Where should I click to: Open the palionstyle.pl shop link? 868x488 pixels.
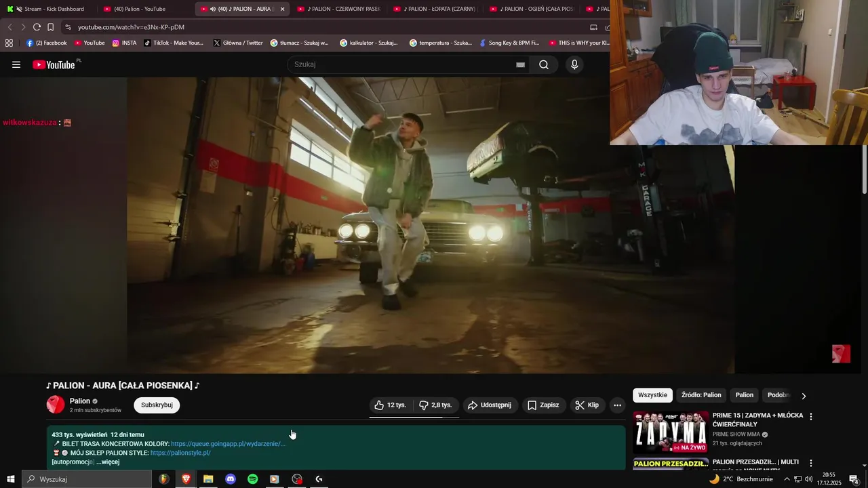(x=180, y=453)
